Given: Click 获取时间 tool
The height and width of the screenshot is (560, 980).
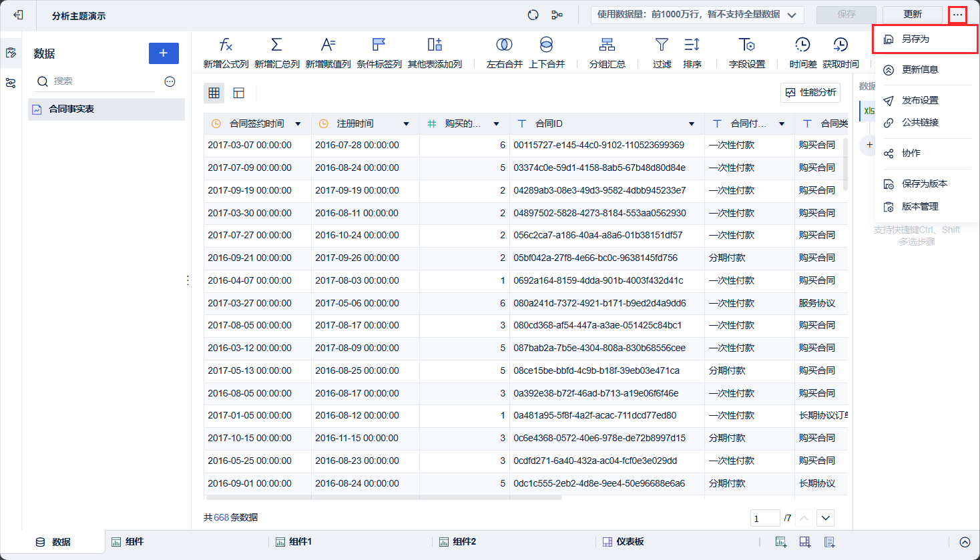Looking at the screenshot, I should click(840, 53).
